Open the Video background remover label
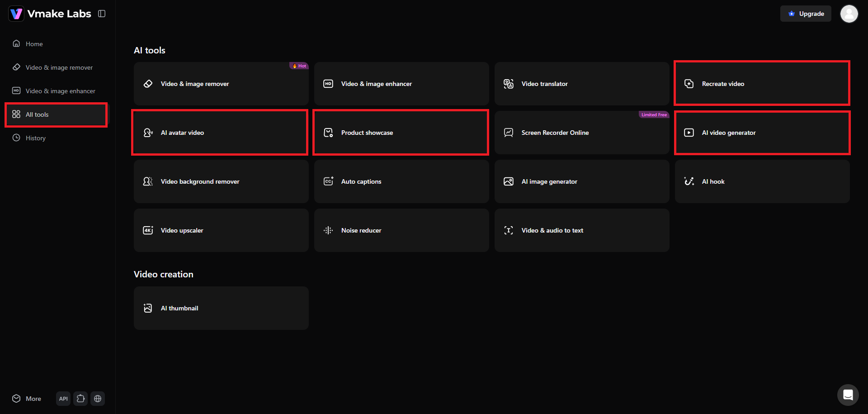This screenshot has height=414, width=868. [200, 181]
